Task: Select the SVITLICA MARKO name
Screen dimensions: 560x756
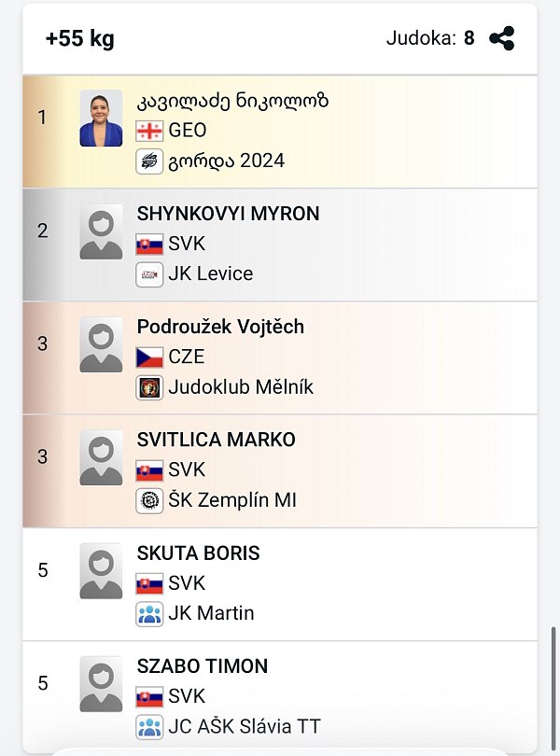Action: [x=216, y=440]
